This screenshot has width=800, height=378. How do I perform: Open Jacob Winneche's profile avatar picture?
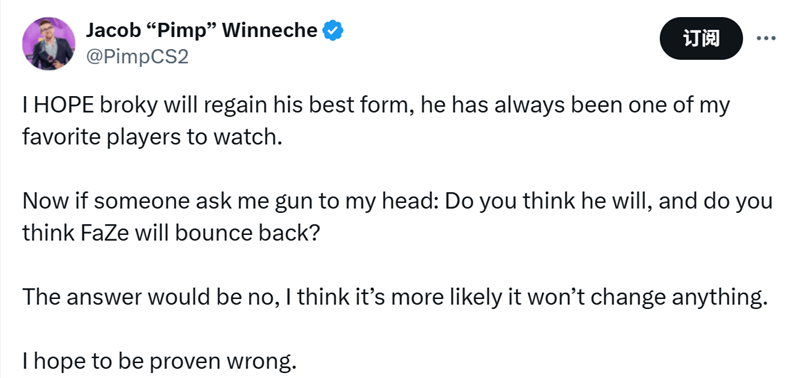click(48, 43)
